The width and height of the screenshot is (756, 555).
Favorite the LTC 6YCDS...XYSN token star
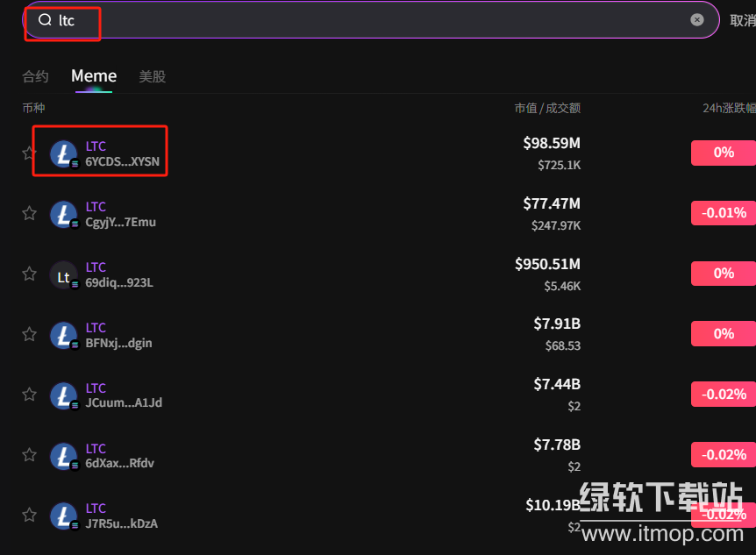29,153
